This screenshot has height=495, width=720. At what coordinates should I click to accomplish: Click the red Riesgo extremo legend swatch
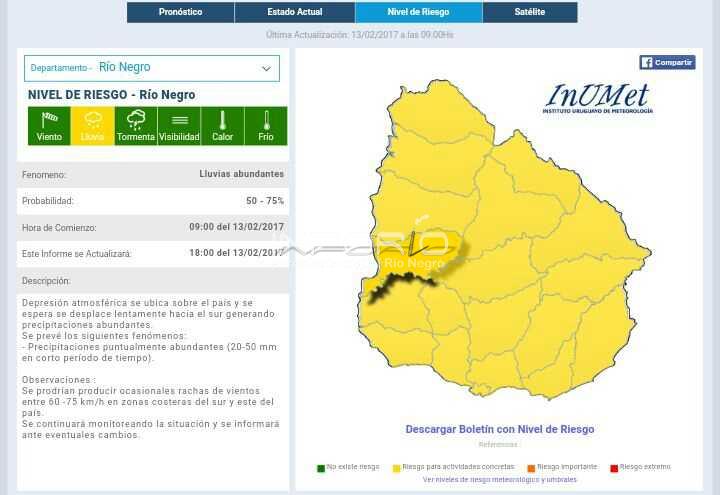pos(614,467)
